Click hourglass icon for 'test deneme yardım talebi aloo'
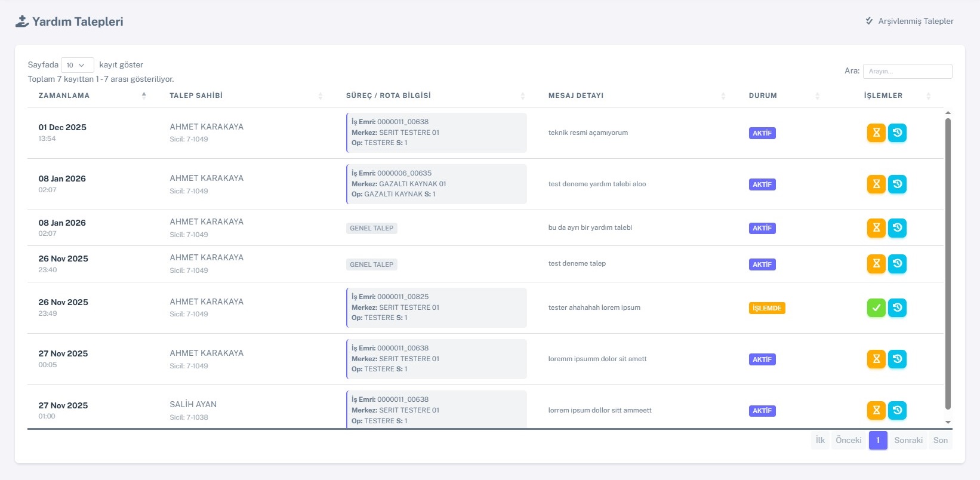Screen dimensions: 980x480 876,184
